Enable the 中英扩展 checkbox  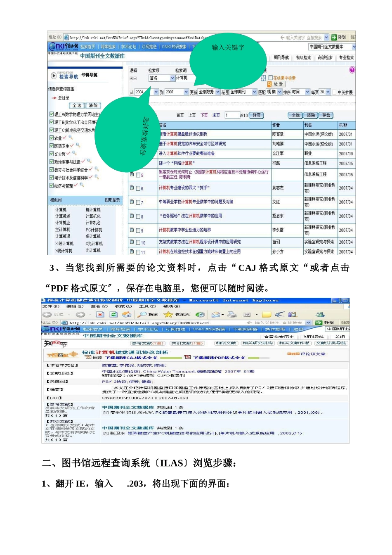tap(334, 92)
